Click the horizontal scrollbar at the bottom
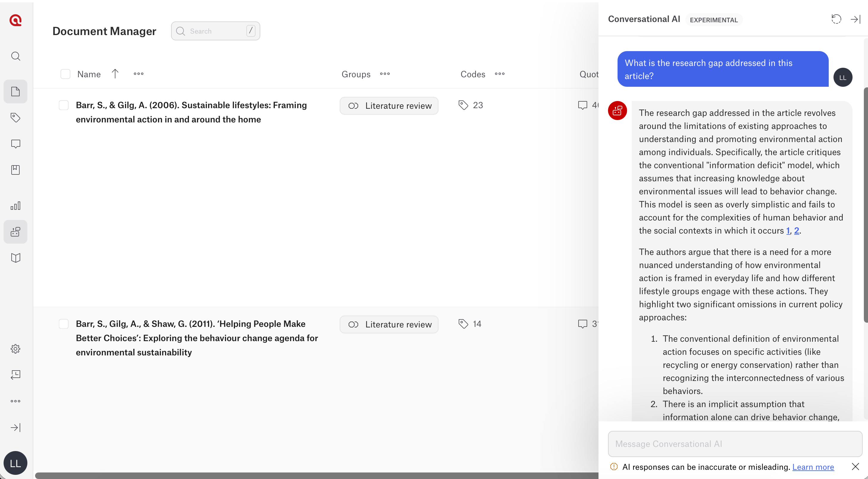Viewport: 868px width, 479px height. [317, 475]
